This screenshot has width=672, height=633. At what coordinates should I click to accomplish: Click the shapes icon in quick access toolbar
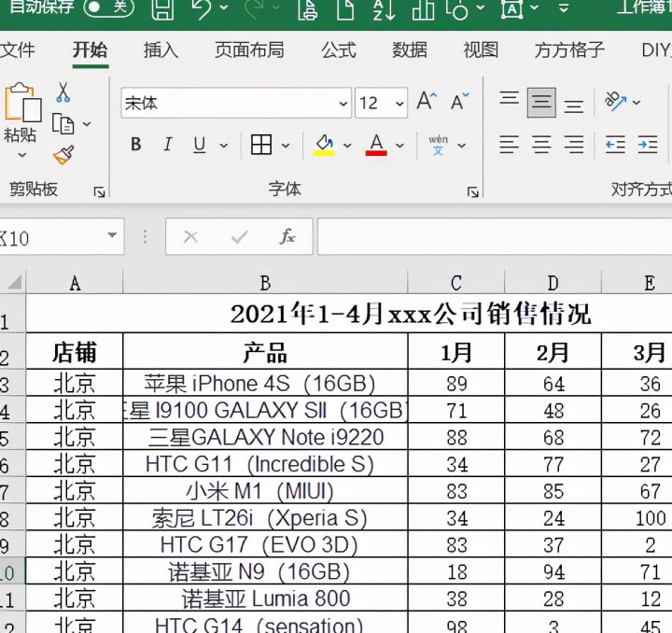point(456,8)
